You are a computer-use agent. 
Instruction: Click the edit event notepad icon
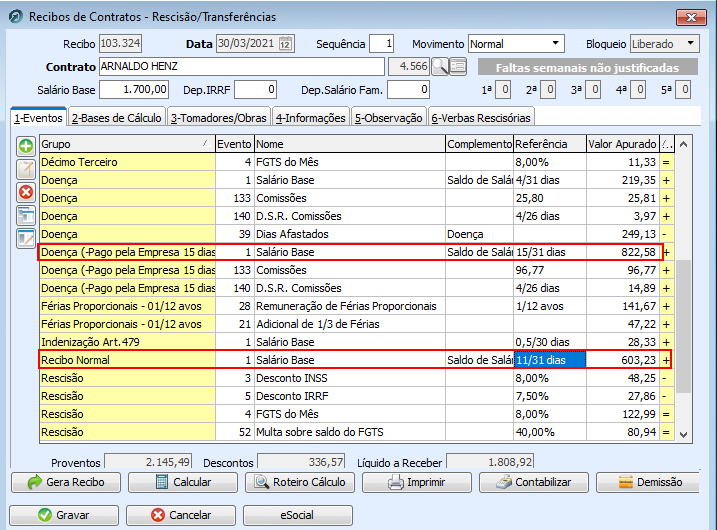click(26, 169)
